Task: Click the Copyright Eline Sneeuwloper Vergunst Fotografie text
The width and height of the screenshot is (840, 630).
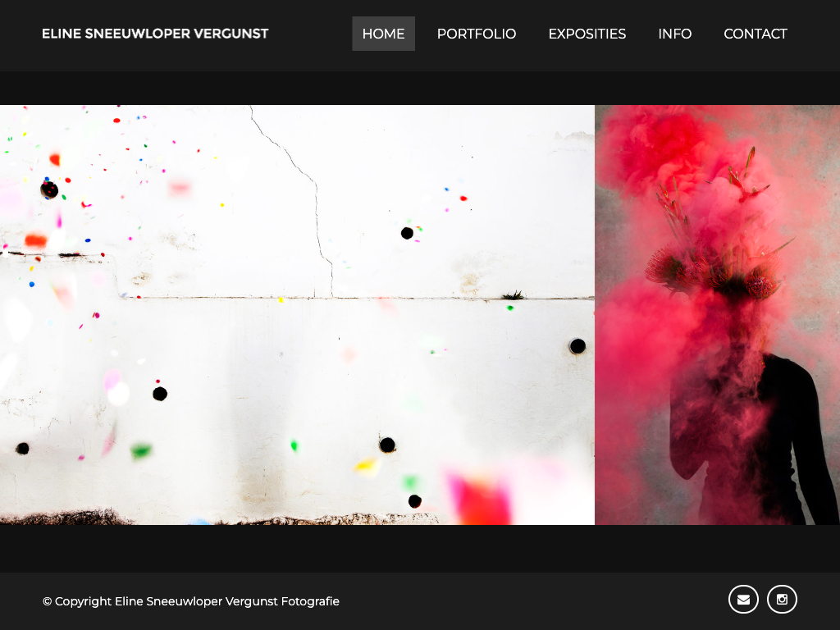Action: (190, 601)
